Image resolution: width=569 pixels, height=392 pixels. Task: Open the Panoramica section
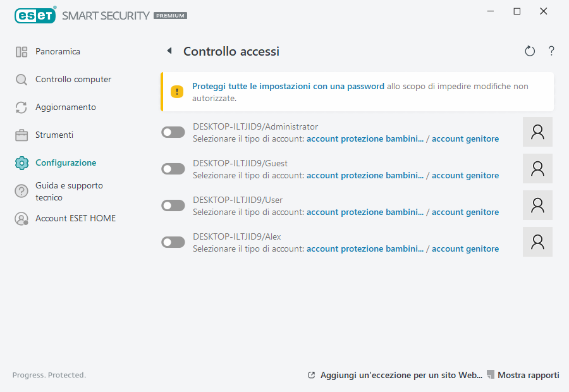pyautogui.click(x=58, y=52)
